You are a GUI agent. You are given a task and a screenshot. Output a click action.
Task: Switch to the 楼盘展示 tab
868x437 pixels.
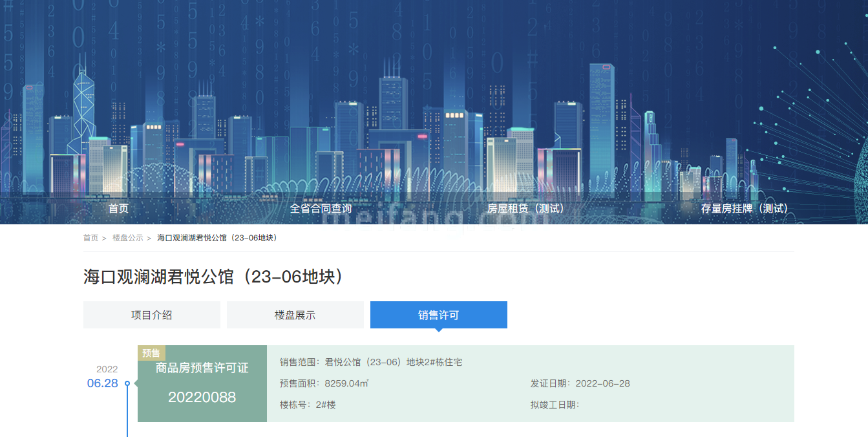pyautogui.click(x=295, y=315)
